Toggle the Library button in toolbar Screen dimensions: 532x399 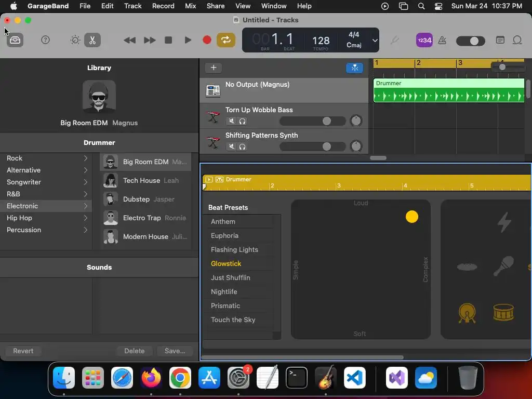[15, 40]
